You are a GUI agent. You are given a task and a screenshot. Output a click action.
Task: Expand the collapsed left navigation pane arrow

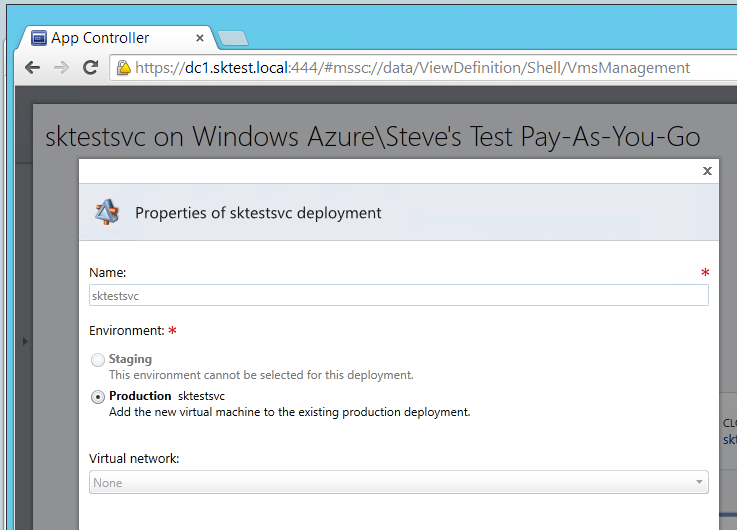[25, 342]
